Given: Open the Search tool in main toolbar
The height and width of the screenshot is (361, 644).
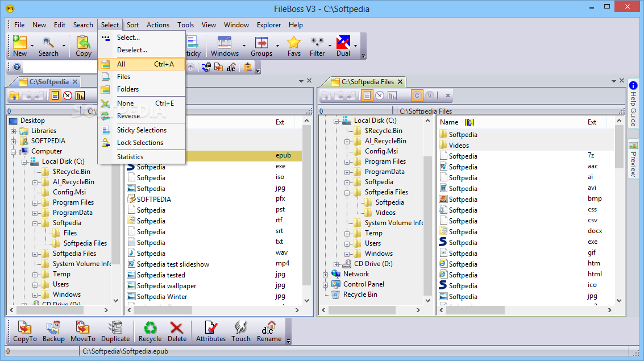Looking at the screenshot, I should 48,46.
